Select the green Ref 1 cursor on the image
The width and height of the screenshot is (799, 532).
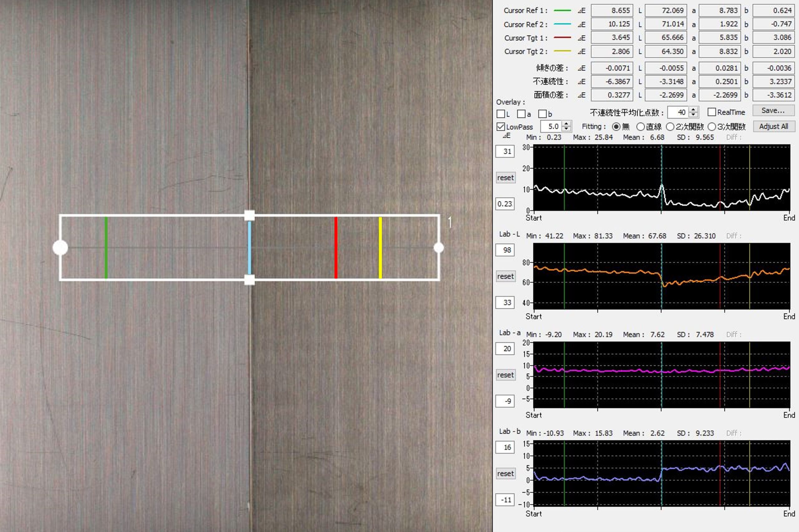(106, 248)
